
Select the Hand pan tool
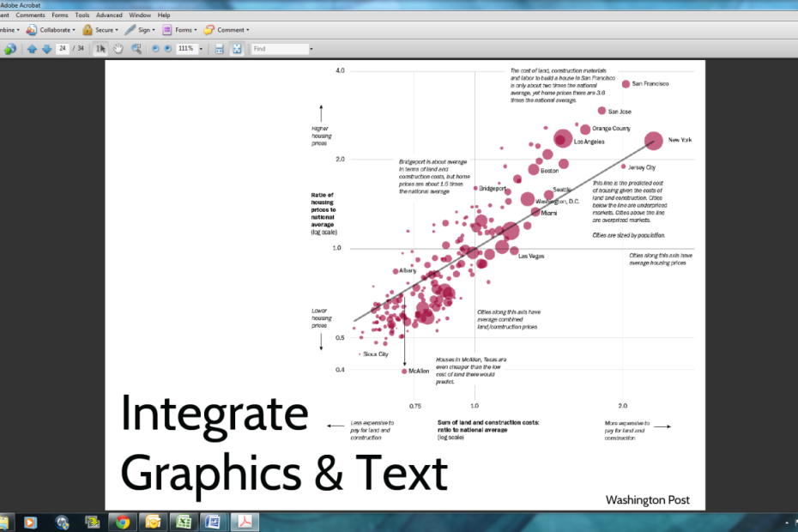coord(118,49)
